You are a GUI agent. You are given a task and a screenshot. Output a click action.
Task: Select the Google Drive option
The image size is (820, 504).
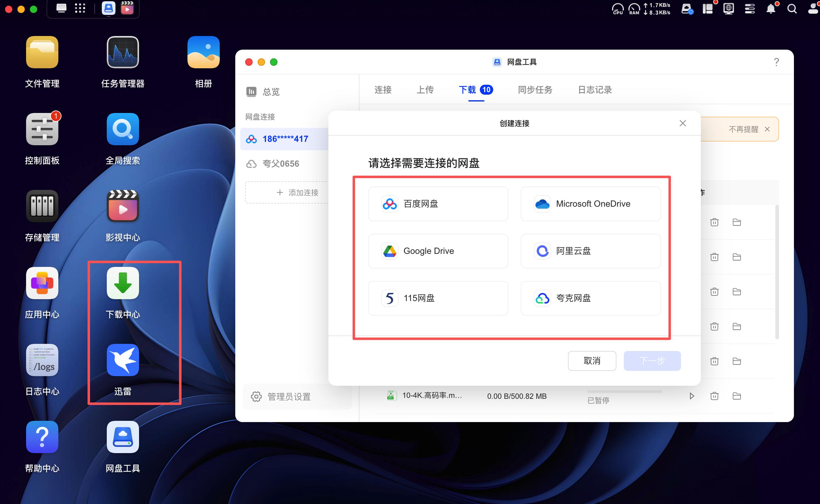pyautogui.click(x=438, y=251)
